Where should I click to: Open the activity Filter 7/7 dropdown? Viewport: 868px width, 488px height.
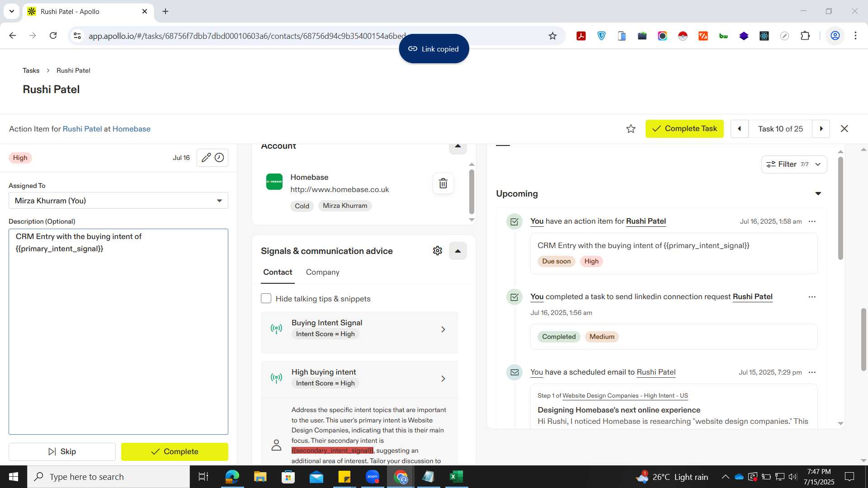click(794, 164)
